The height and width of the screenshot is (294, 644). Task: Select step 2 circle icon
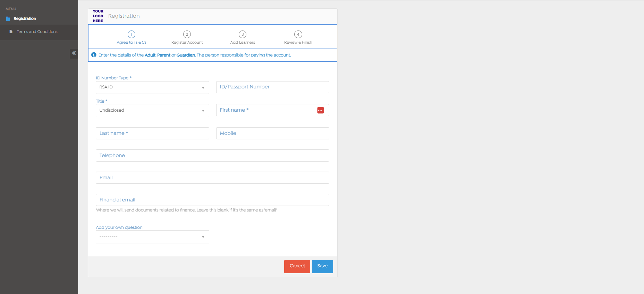pyautogui.click(x=187, y=34)
